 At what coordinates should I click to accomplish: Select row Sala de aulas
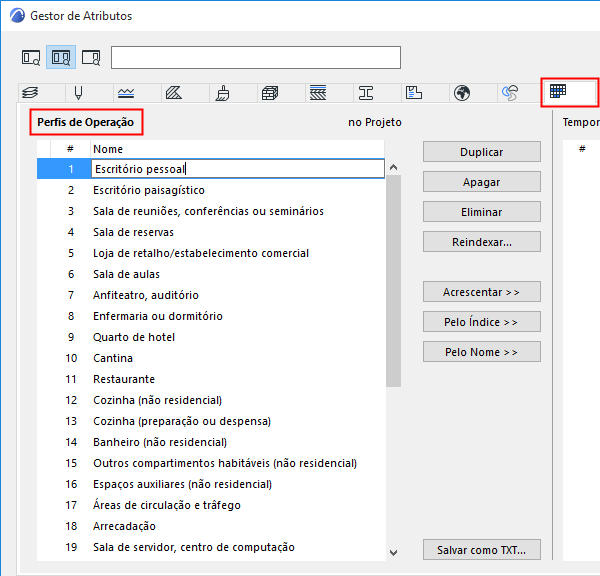(211, 274)
